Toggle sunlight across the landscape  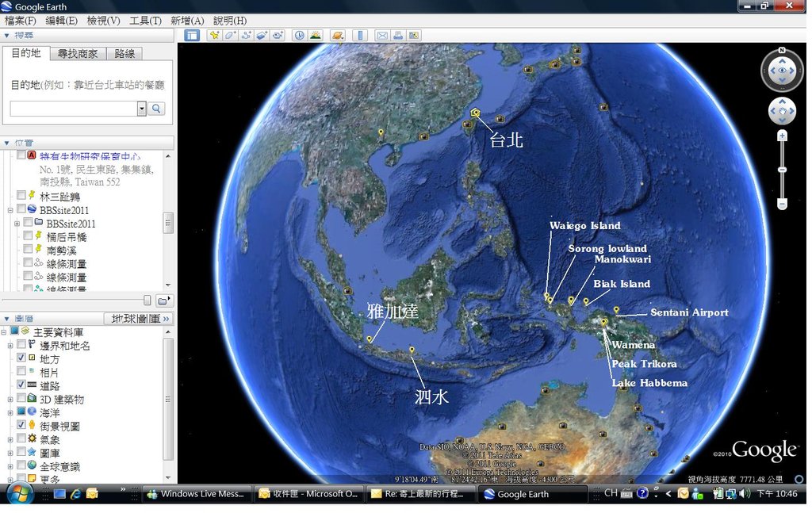316,35
